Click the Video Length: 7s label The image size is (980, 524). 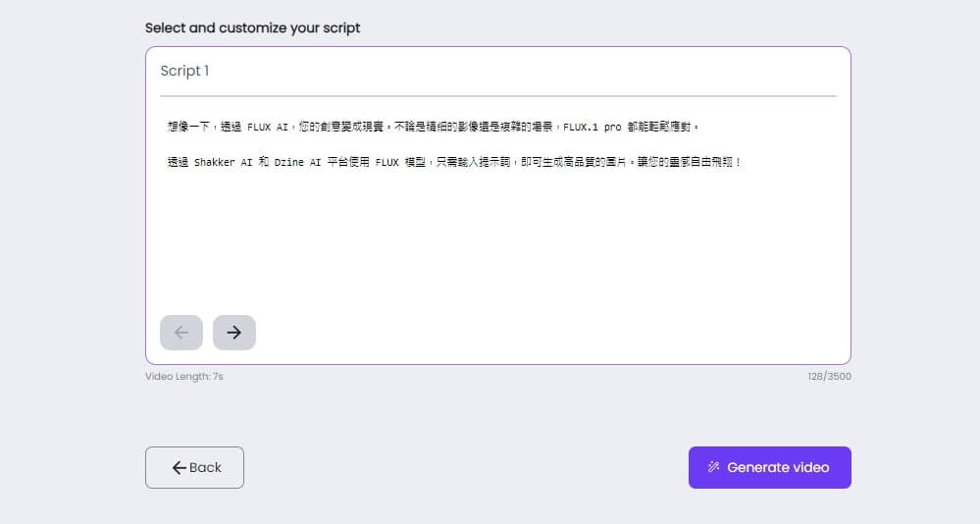coord(183,377)
